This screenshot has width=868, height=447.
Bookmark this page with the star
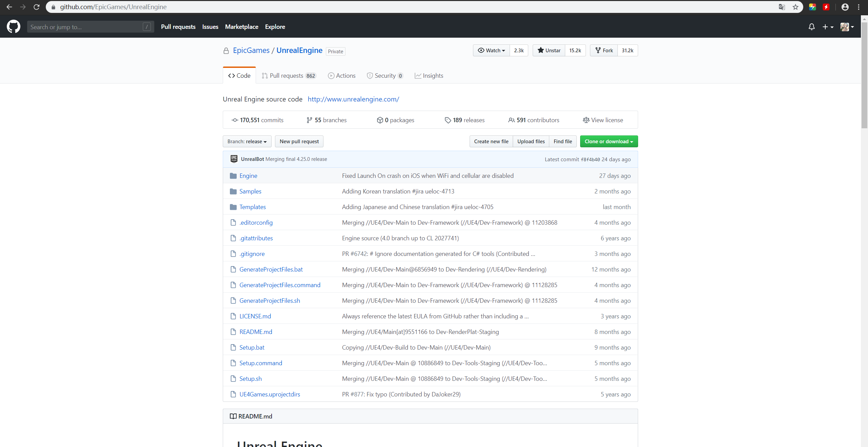pos(795,7)
